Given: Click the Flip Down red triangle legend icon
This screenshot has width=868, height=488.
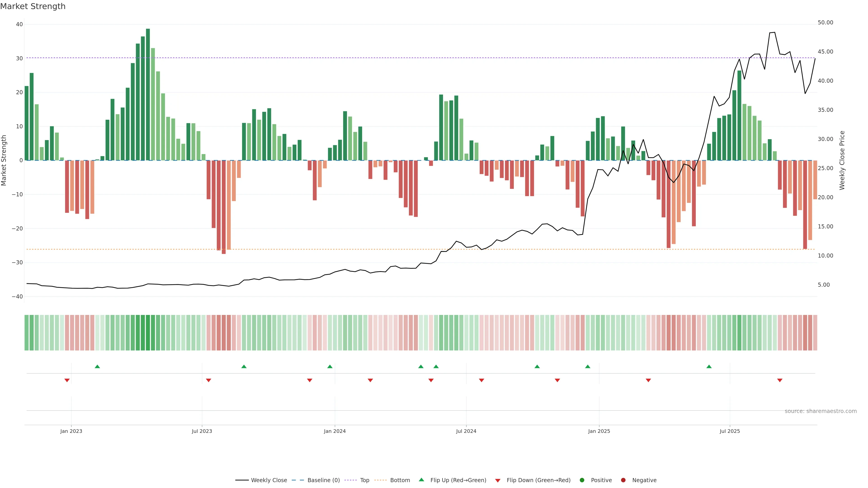Looking at the screenshot, I should 498,481.
